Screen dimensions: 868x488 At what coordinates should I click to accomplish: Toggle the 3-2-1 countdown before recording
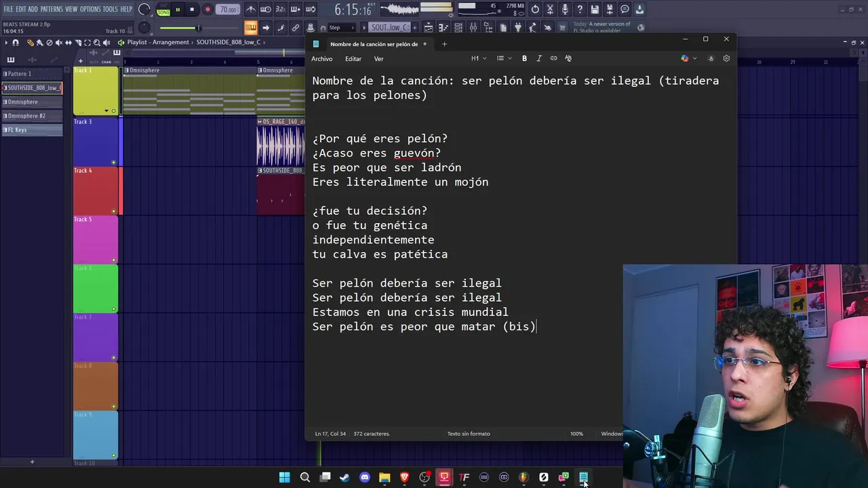[281, 9]
